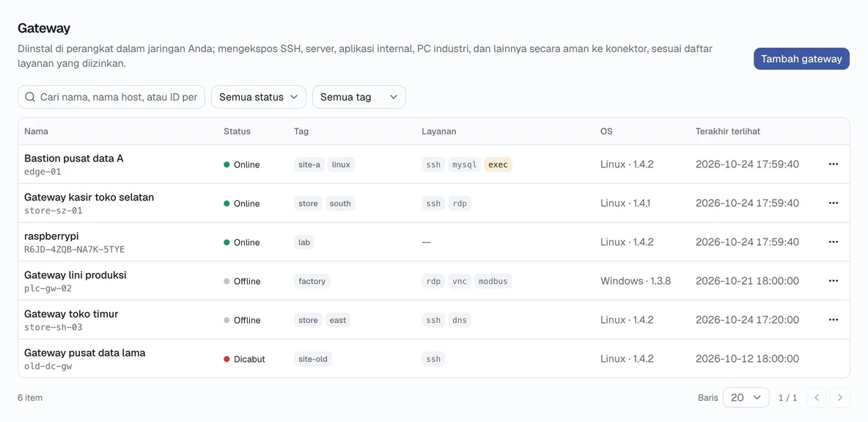Focus the gateway search field

pyautogui.click(x=111, y=97)
